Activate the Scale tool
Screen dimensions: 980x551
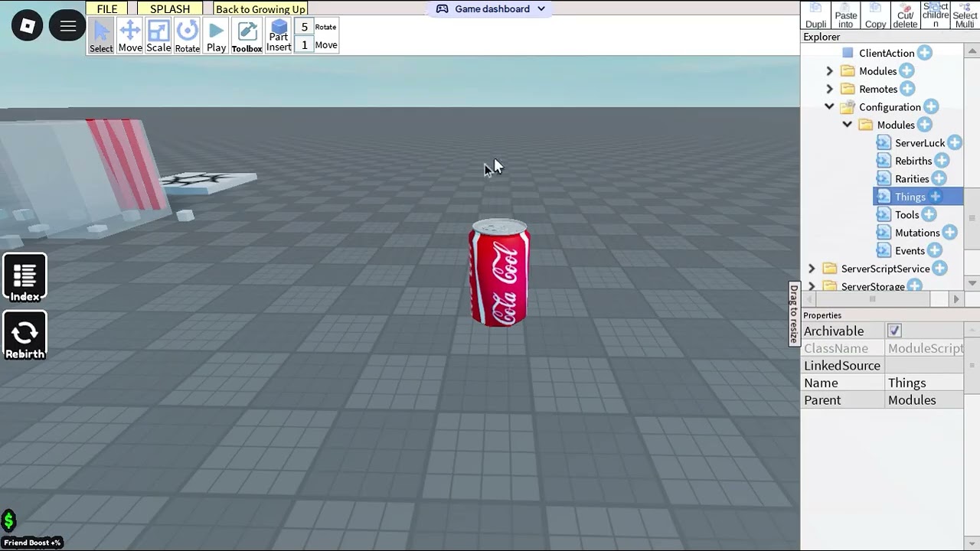158,36
